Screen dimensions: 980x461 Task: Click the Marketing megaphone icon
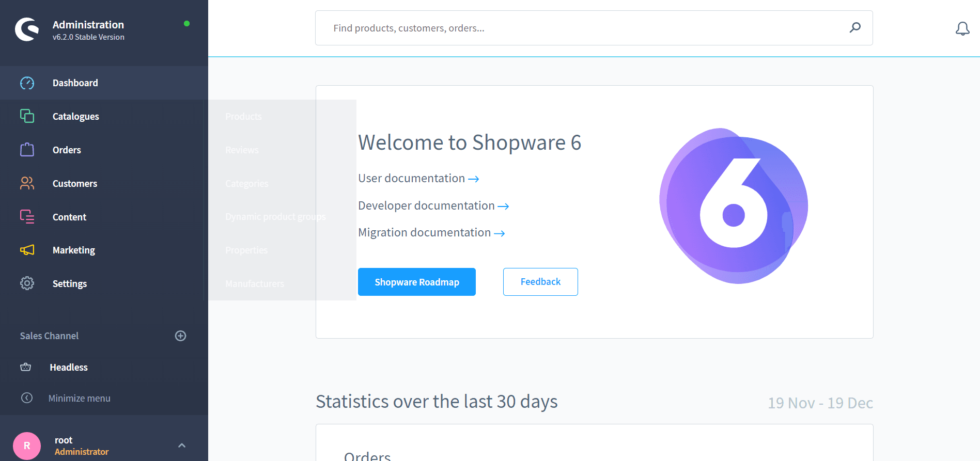[27, 250]
